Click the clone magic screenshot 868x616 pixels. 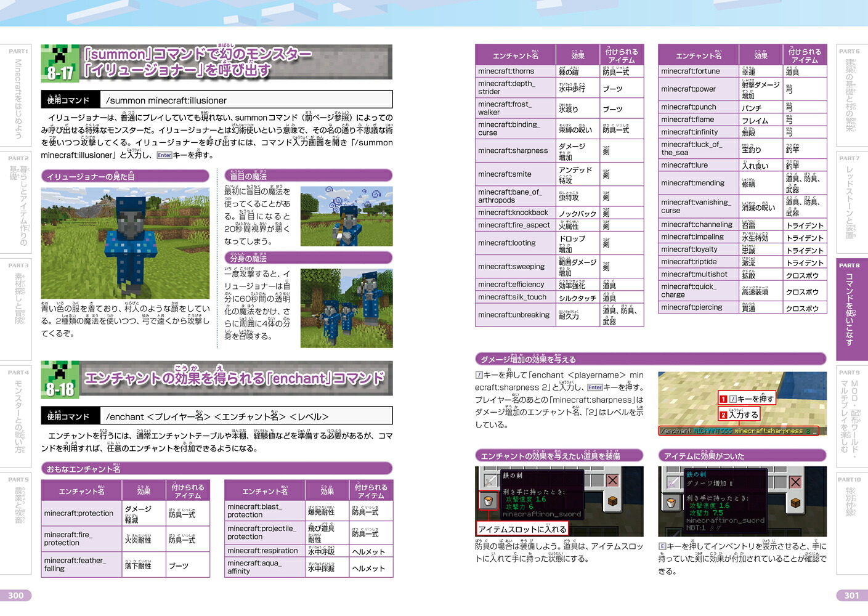pyautogui.click(x=346, y=308)
